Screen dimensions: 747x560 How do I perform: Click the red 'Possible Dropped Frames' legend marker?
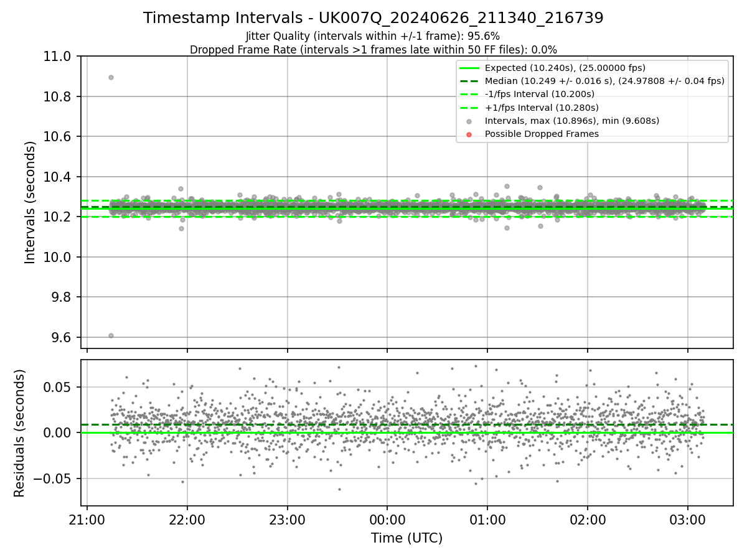(469, 134)
